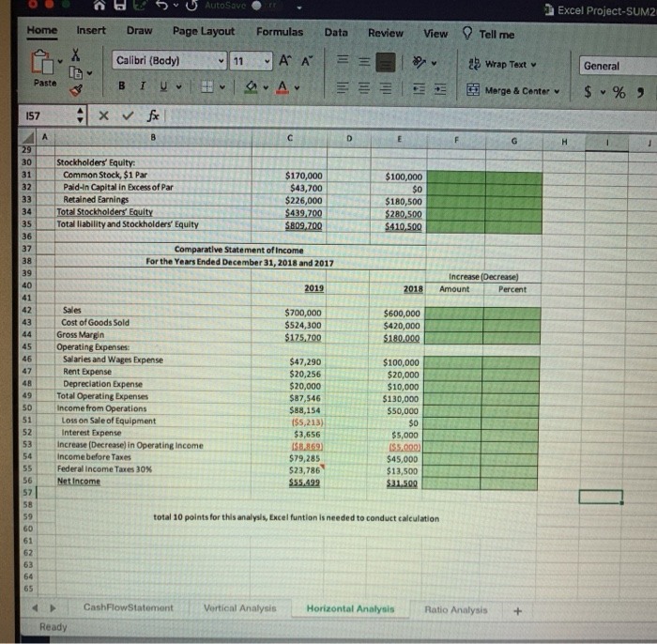Click the Fill Color bucket icon
The image size is (657, 644).
pos(251,87)
